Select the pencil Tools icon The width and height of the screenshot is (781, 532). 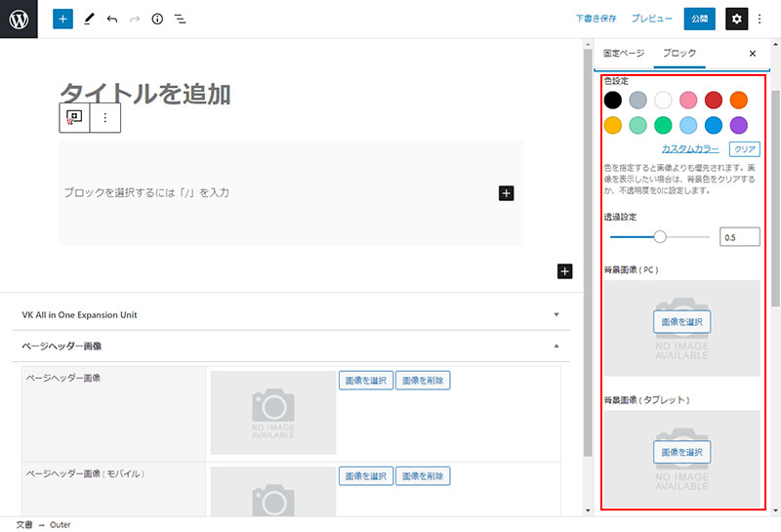pos(89,19)
